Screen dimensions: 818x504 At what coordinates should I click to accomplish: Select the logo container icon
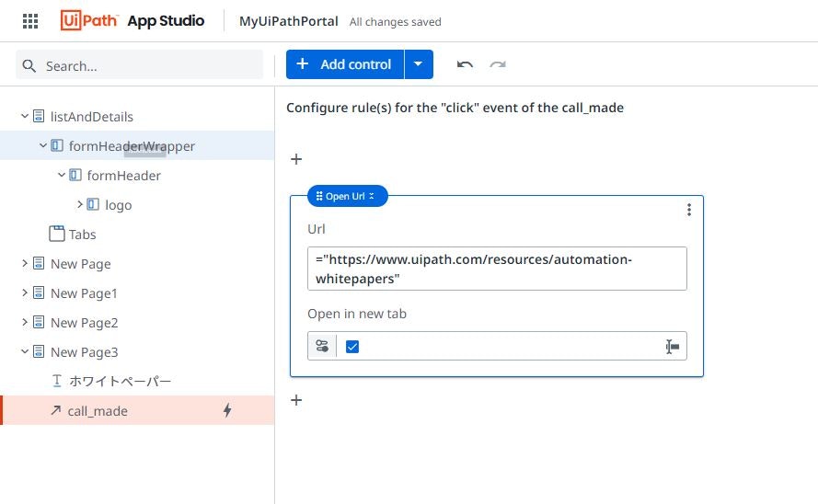[x=93, y=204]
